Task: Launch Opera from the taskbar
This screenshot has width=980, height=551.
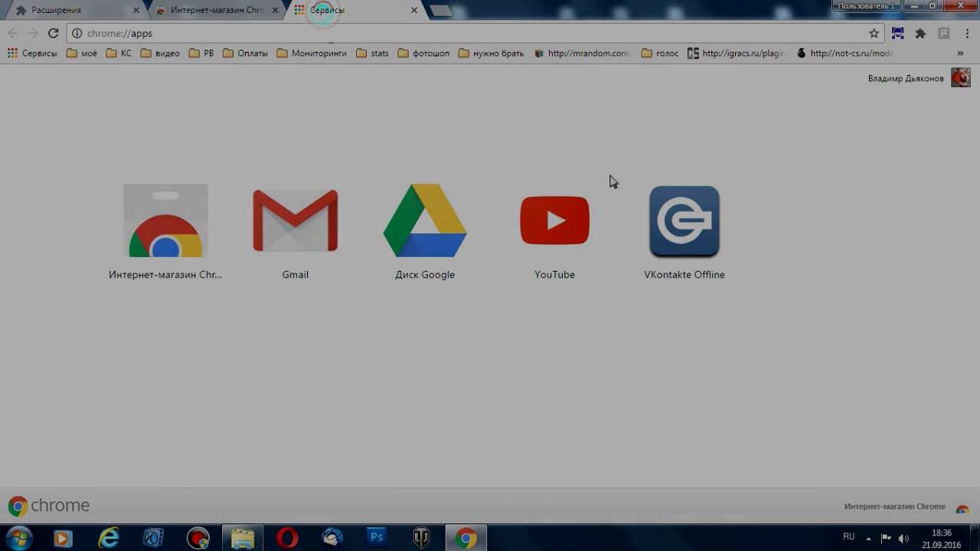Action: click(x=287, y=538)
